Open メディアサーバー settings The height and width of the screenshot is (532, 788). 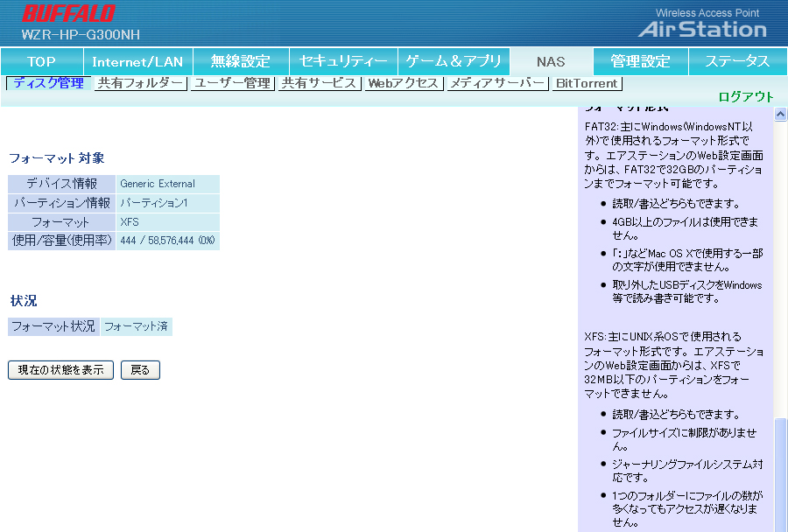coord(497,83)
